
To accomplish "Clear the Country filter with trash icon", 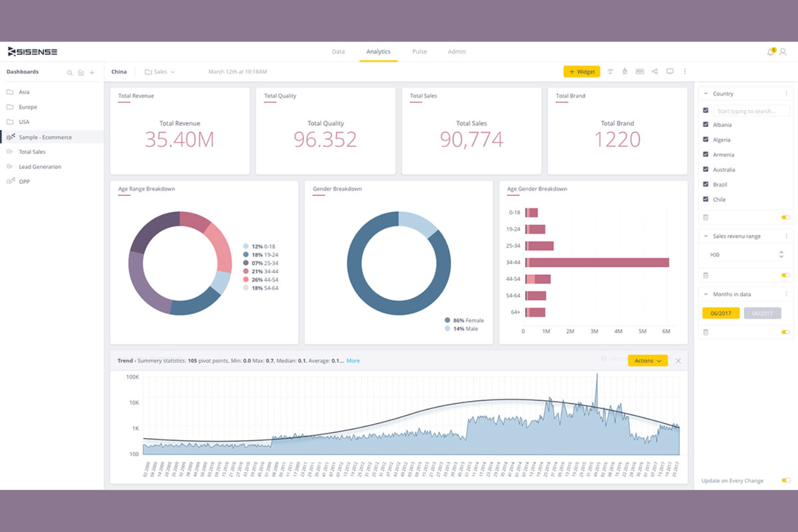I will [x=706, y=217].
